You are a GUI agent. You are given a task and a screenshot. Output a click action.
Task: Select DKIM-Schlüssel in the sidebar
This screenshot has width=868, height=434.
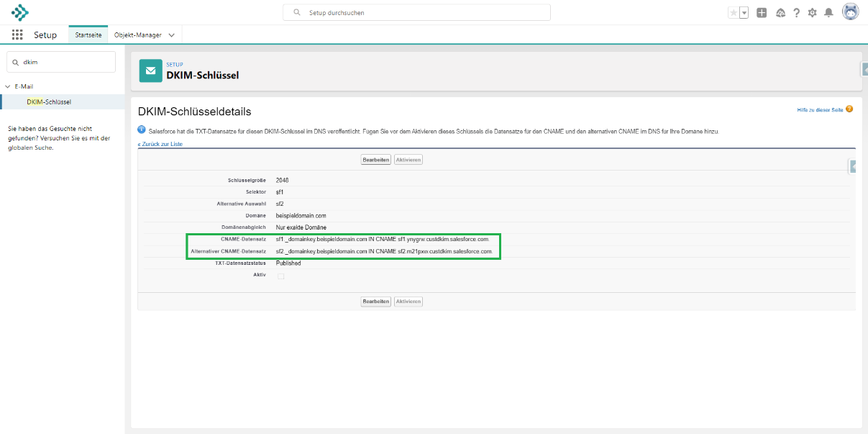[x=49, y=102]
